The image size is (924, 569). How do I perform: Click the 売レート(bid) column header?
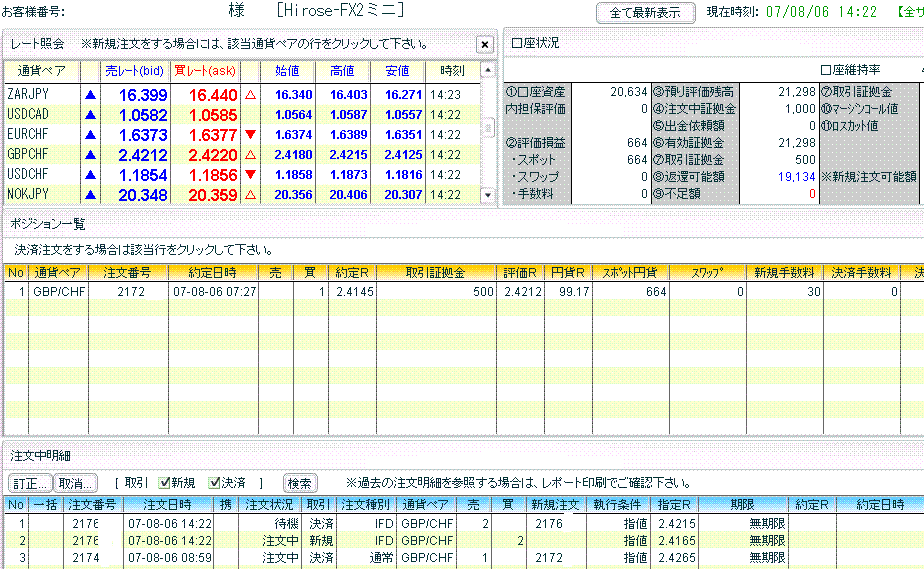[x=135, y=71]
